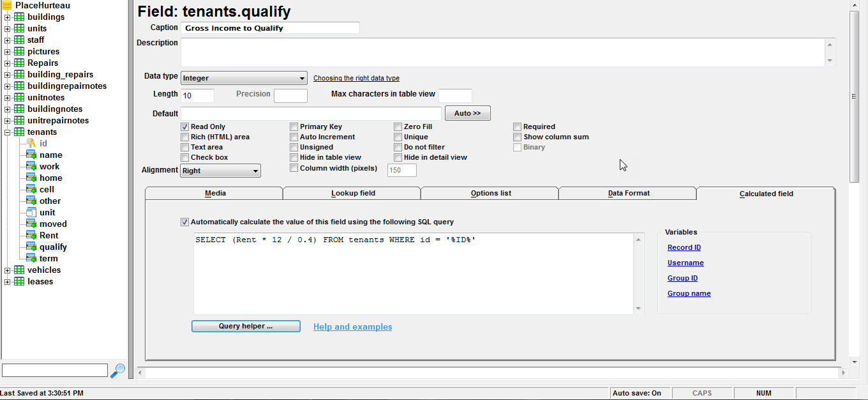Click the work field icon

31,167
